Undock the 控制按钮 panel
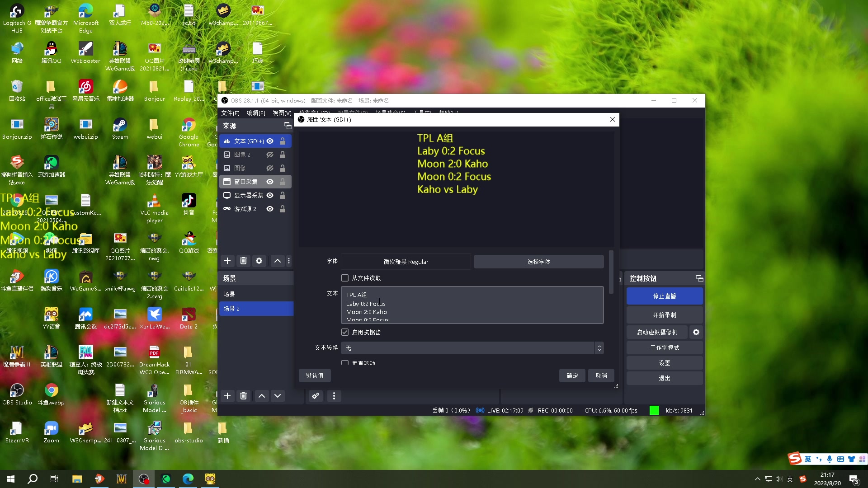This screenshot has width=868, height=488. [699, 278]
